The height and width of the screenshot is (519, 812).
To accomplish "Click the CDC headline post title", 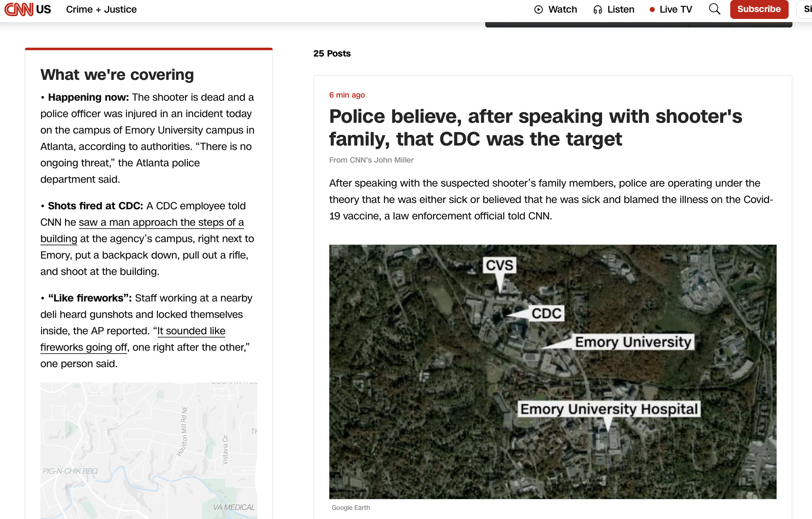I will pyautogui.click(x=535, y=128).
